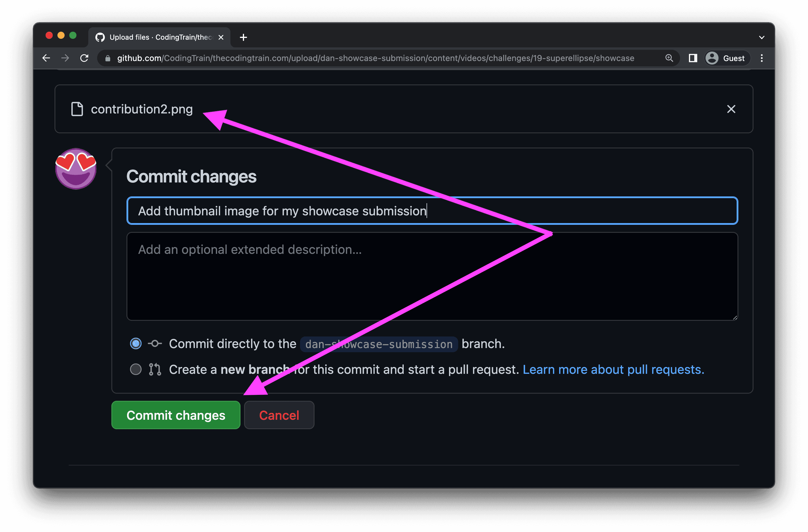This screenshot has width=808, height=532.
Task: Click the browser forward arrow
Action: tap(65, 58)
